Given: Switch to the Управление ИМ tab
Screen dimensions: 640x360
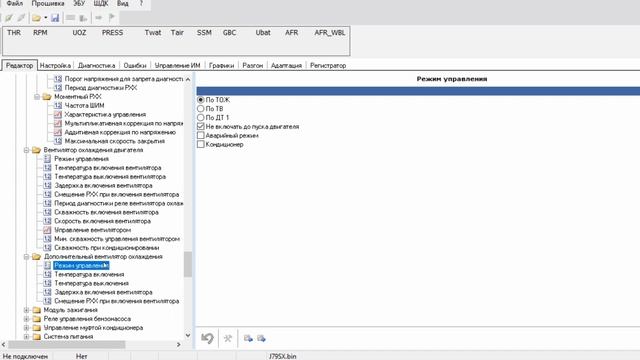Looking at the screenshot, I should 178,65.
